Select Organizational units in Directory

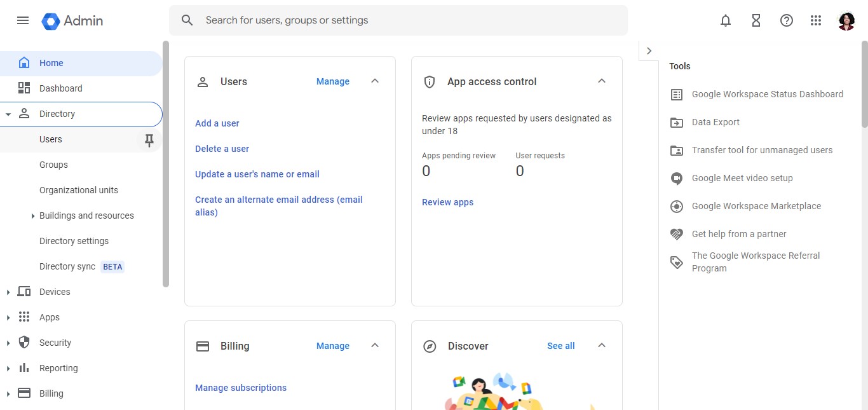tap(78, 190)
